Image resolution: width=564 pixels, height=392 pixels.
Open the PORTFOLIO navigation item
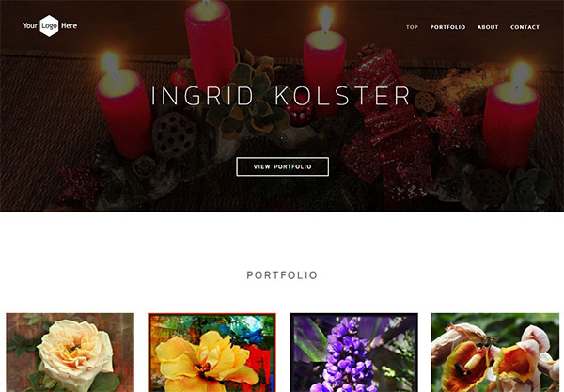tap(447, 27)
